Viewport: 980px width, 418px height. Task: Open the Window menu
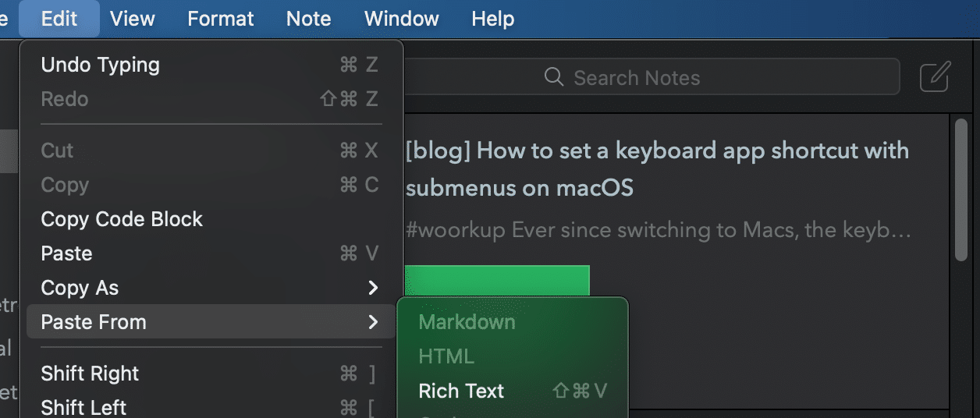pos(402,18)
